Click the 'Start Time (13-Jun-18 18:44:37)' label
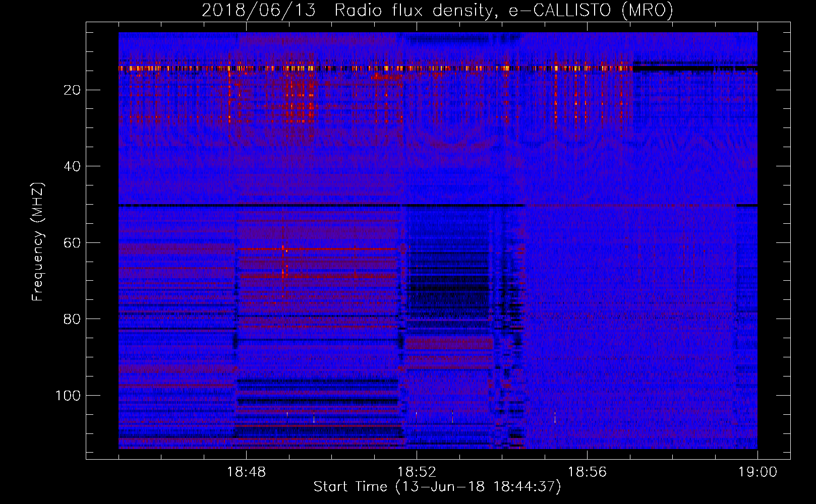Screen dimensions: 816x504 point(437,487)
